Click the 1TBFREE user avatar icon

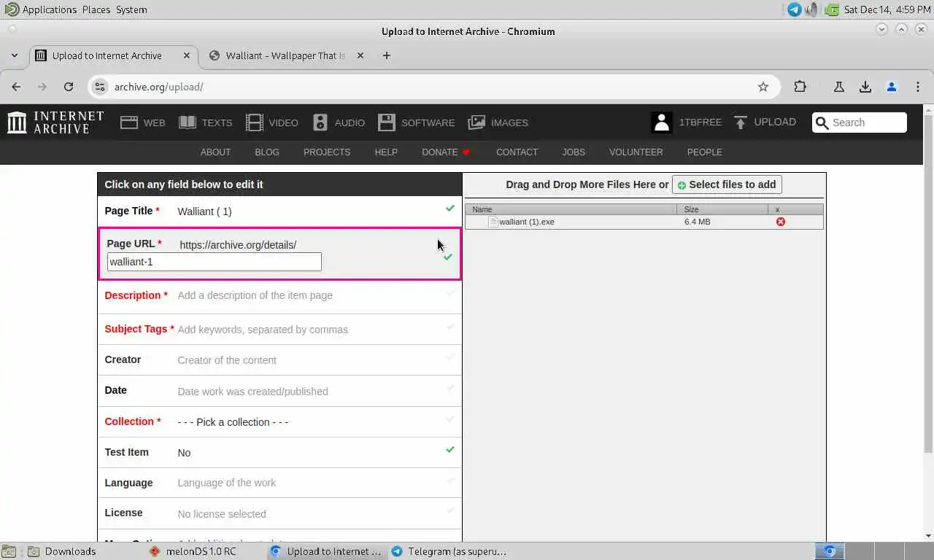click(x=662, y=122)
